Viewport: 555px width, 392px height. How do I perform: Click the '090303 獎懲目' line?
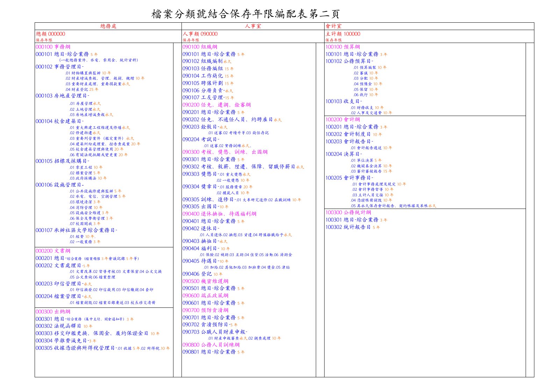[216, 174]
